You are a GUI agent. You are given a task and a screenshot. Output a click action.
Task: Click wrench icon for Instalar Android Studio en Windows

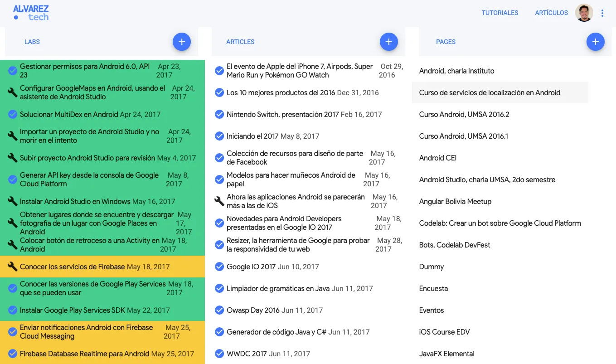point(13,201)
